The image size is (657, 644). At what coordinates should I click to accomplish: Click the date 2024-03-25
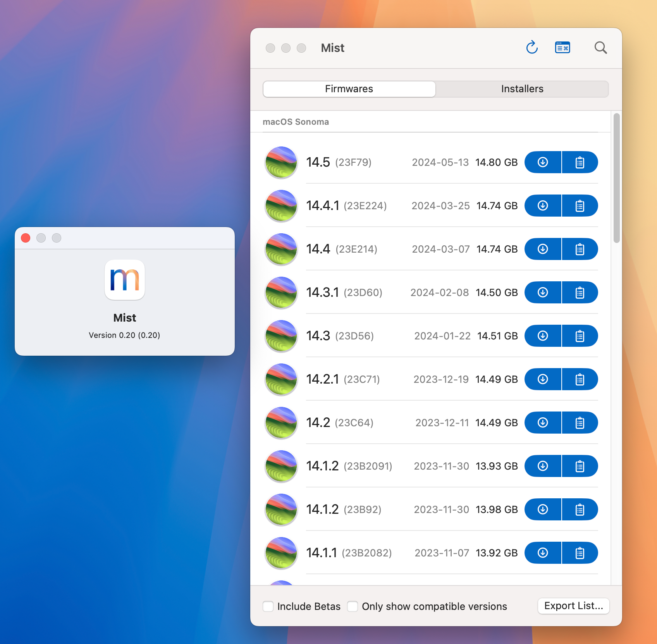click(x=440, y=205)
